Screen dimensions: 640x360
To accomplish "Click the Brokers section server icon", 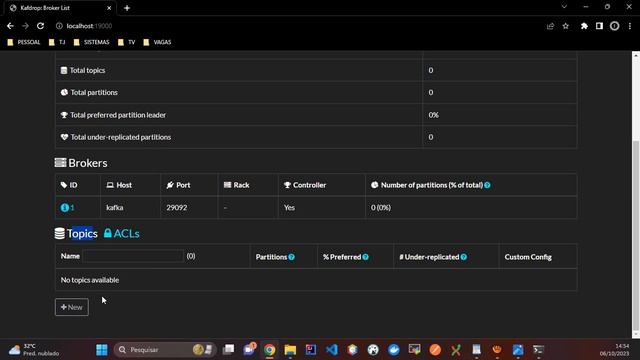I will (x=60, y=162).
